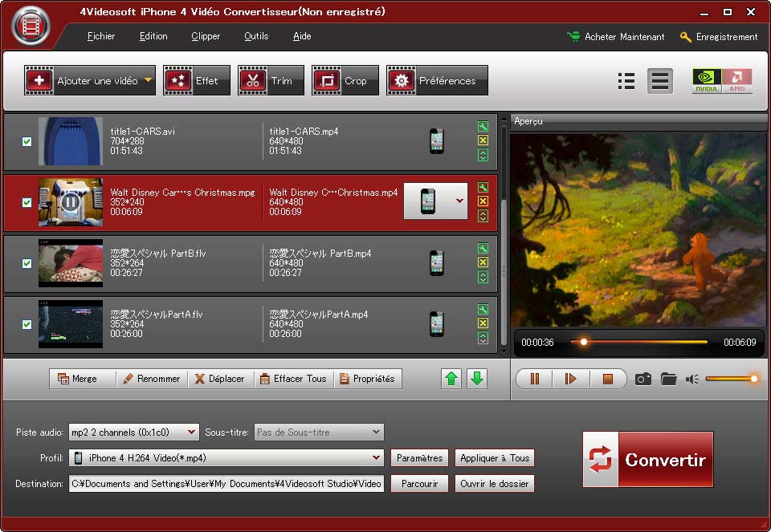Mute audio with the speaker icon

point(692,379)
